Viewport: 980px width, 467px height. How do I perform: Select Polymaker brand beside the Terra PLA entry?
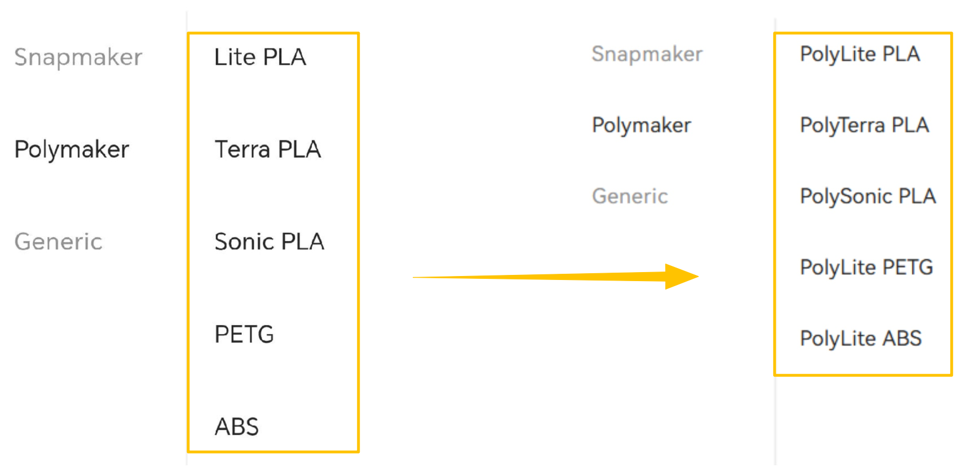[x=72, y=149]
